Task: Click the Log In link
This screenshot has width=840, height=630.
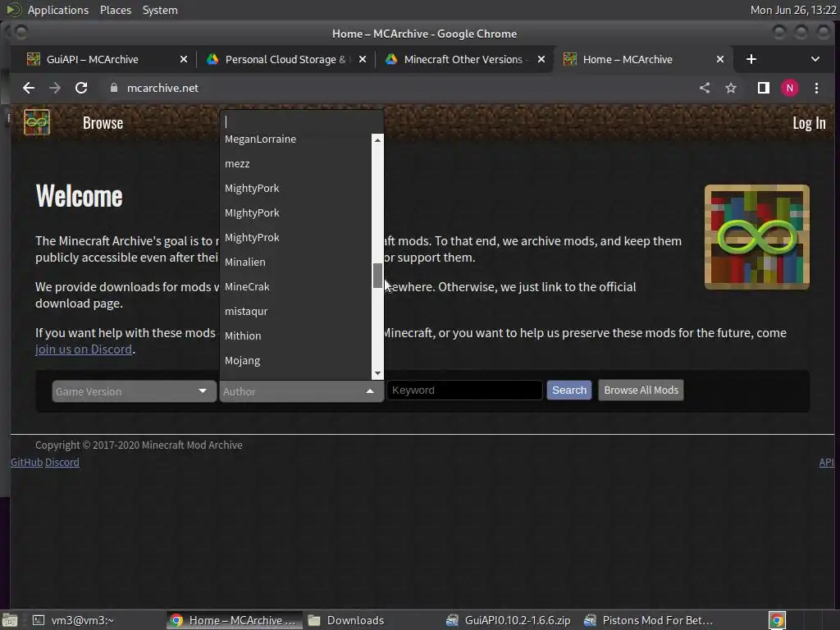Action: pyautogui.click(x=809, y=123)
